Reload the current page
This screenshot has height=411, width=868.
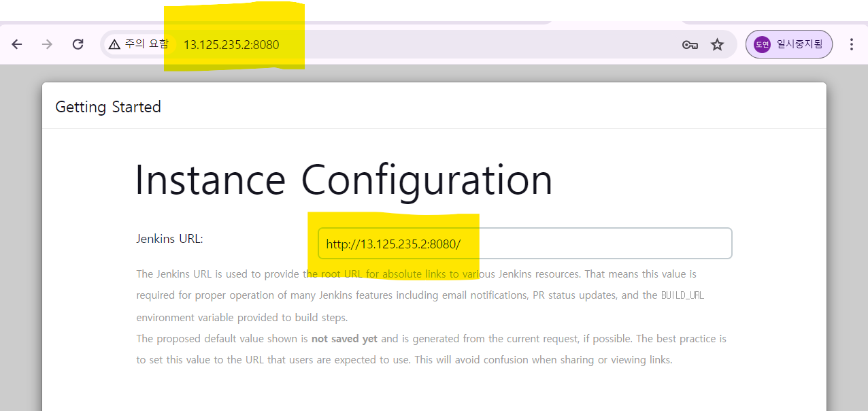(78, 44)
